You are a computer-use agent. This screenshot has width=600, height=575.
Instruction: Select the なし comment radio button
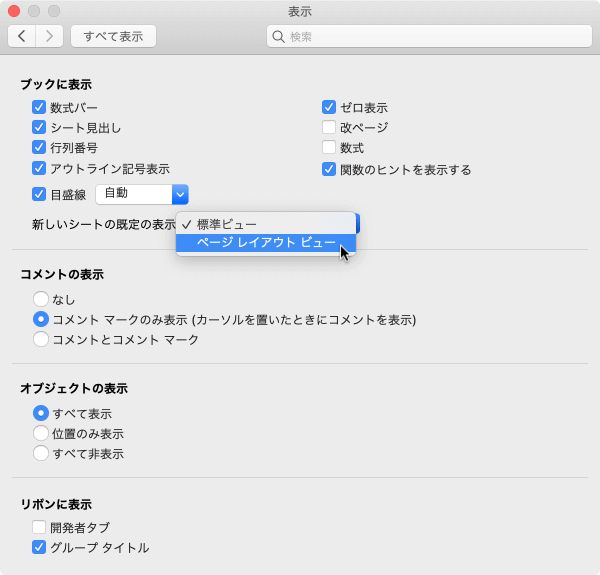(41, 298)
